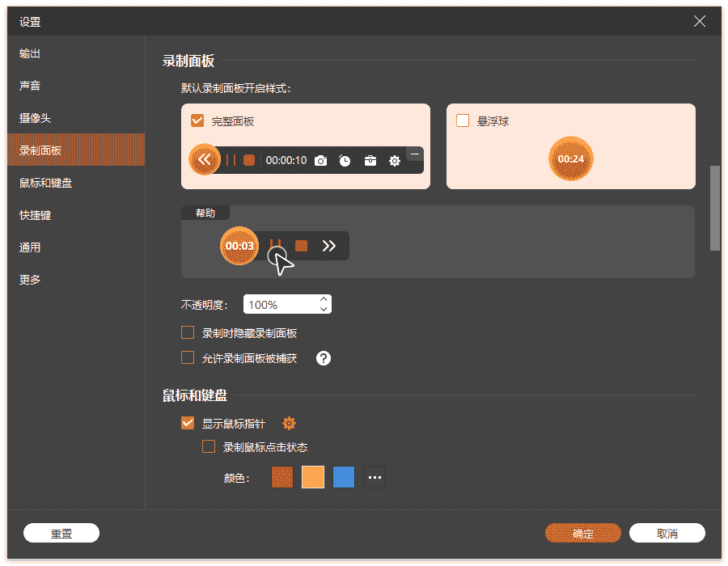Click the 确定 confirm button

pyautogui.click(x=582, y=533)
